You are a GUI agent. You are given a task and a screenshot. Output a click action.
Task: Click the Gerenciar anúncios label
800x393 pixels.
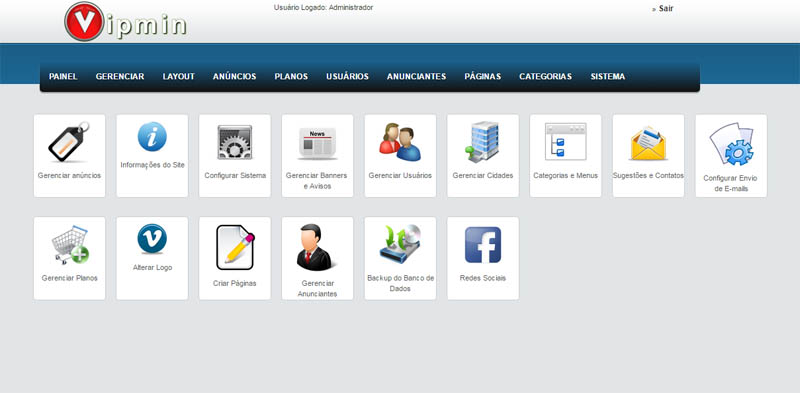69,176
